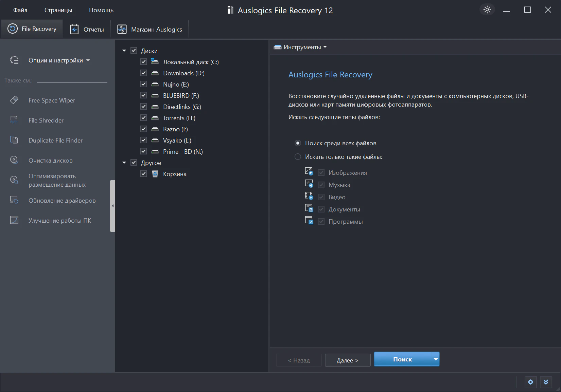Click the Auslogics store puzzle icon
This screenshot has height=392, width=561.
tap(122, 30)
